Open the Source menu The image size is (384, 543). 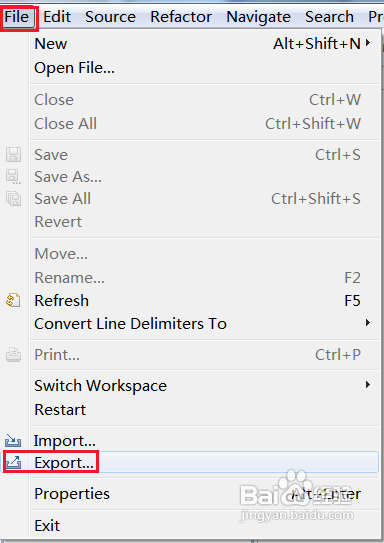click(110, 16)
